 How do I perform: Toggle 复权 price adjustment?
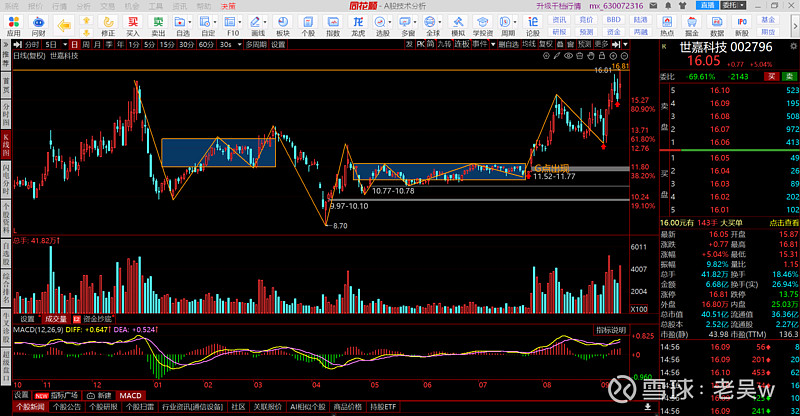click(x=545, y=44)
